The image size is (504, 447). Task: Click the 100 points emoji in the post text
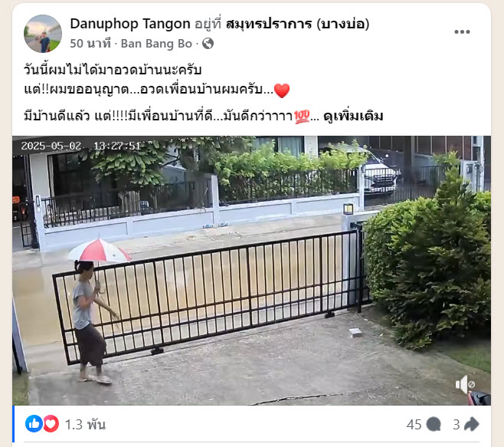[x=302, y=117]
